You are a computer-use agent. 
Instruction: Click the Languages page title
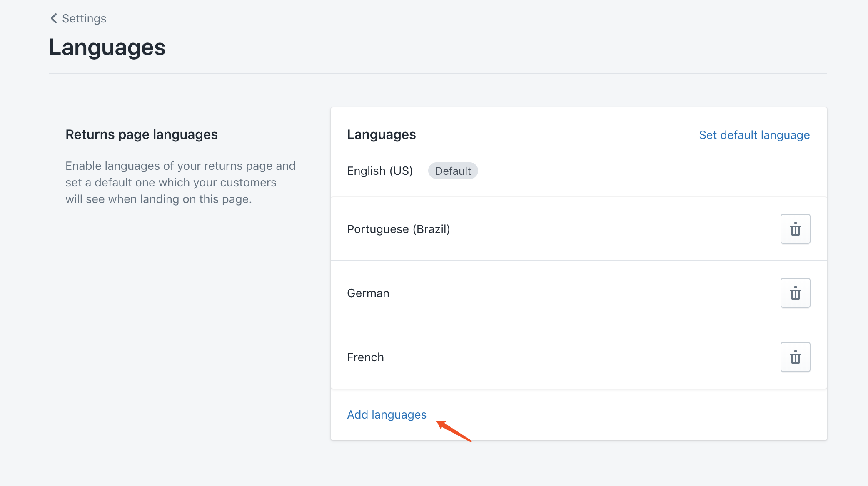[107, 47]
